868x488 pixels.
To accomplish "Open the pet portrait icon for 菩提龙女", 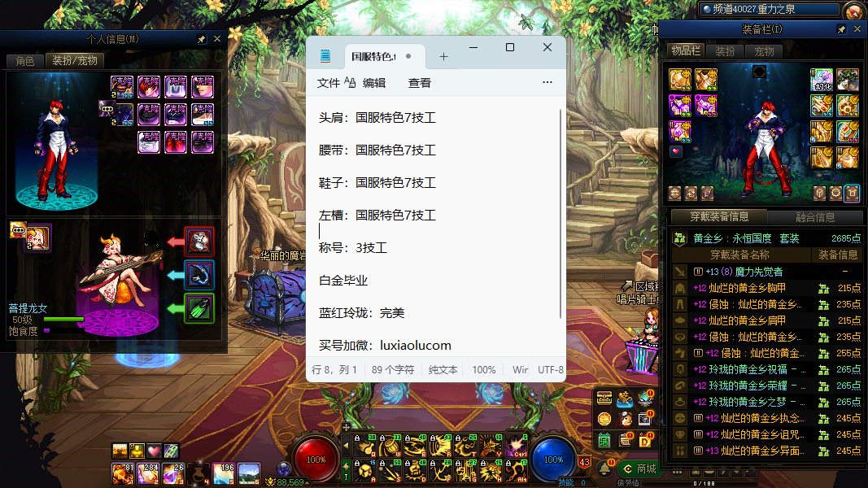I will (x=37, y=238).
